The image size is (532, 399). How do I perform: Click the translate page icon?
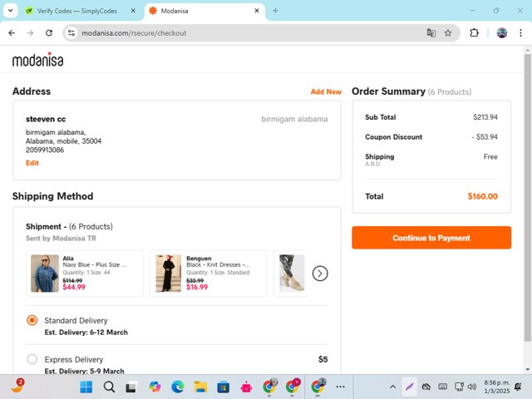(431, 33)
